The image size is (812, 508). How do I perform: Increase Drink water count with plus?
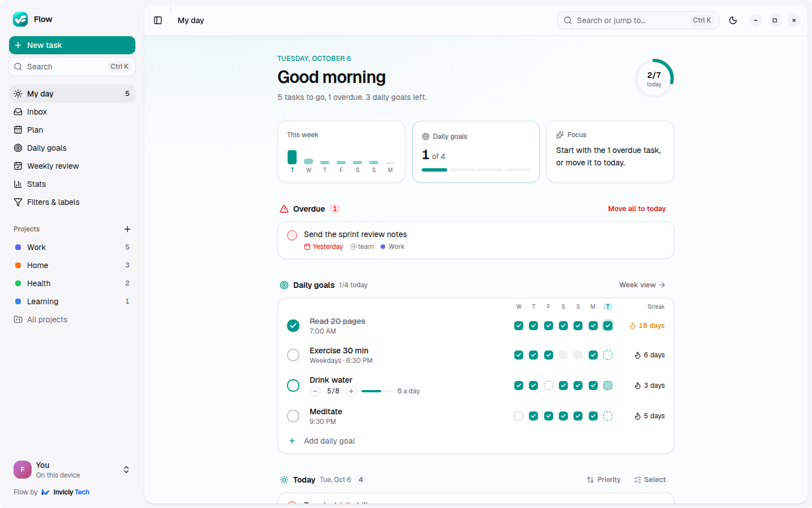click(x=351, y=391)
